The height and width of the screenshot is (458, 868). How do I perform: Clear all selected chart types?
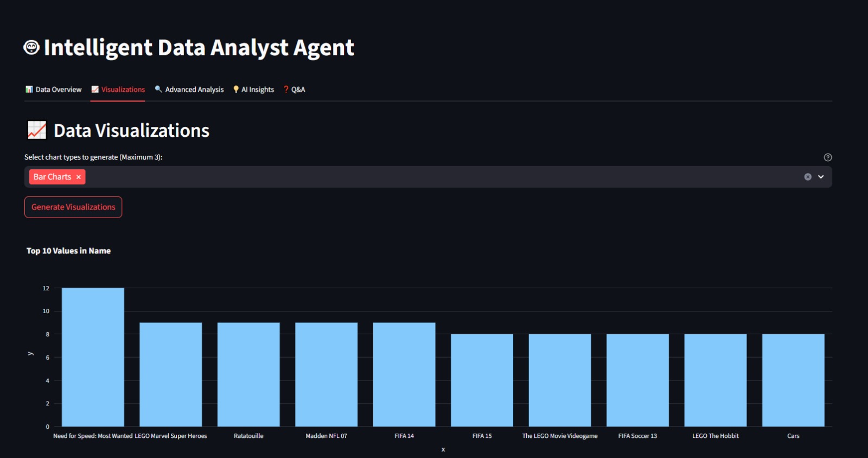(808, 177)
